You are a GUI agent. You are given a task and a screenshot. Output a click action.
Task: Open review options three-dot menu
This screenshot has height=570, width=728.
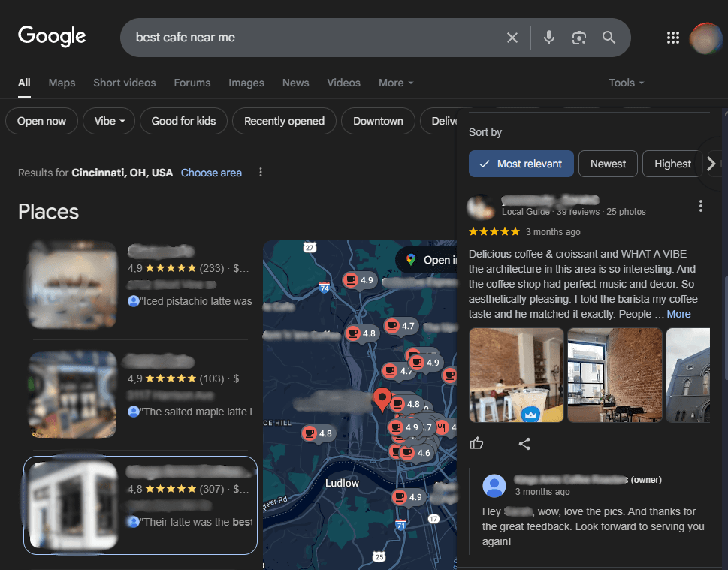pos(700,206)
